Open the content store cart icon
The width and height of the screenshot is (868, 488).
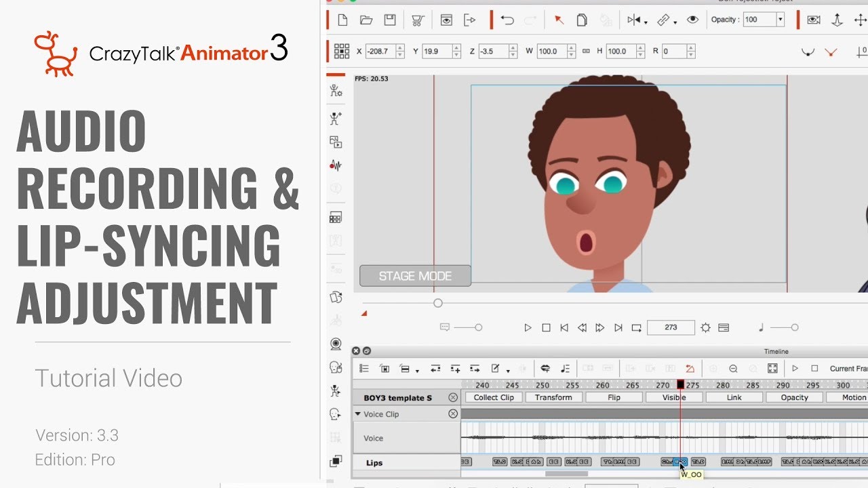[x=418, y=20]
